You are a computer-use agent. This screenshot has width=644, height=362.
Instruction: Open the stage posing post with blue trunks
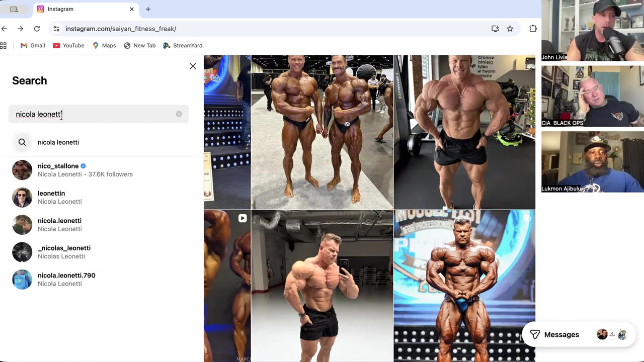coord(464,286)
